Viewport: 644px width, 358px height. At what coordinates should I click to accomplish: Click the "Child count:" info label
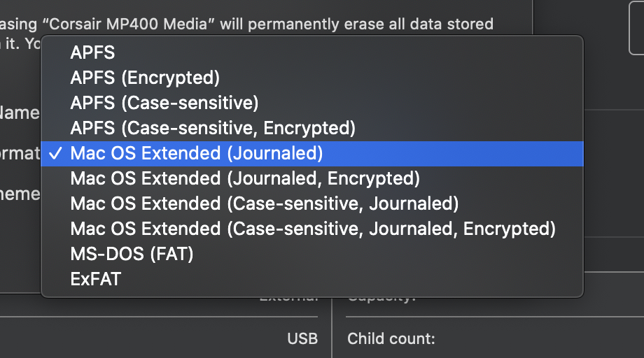pyautogui.click(x=391, y=339)
